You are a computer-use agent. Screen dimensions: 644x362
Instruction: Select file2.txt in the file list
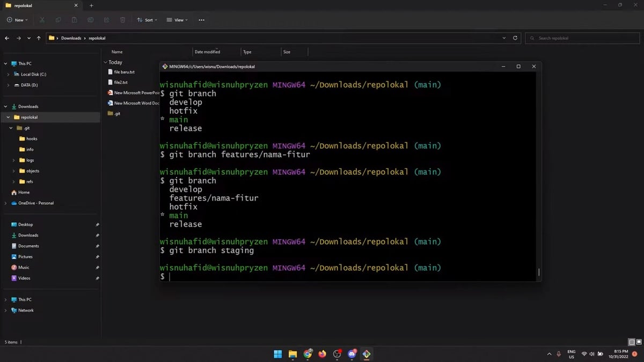click(x=121, y=82)
